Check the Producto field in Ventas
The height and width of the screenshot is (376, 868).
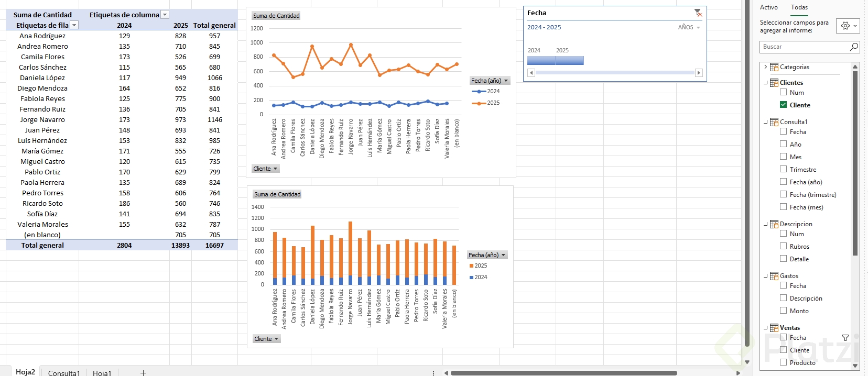784,362
